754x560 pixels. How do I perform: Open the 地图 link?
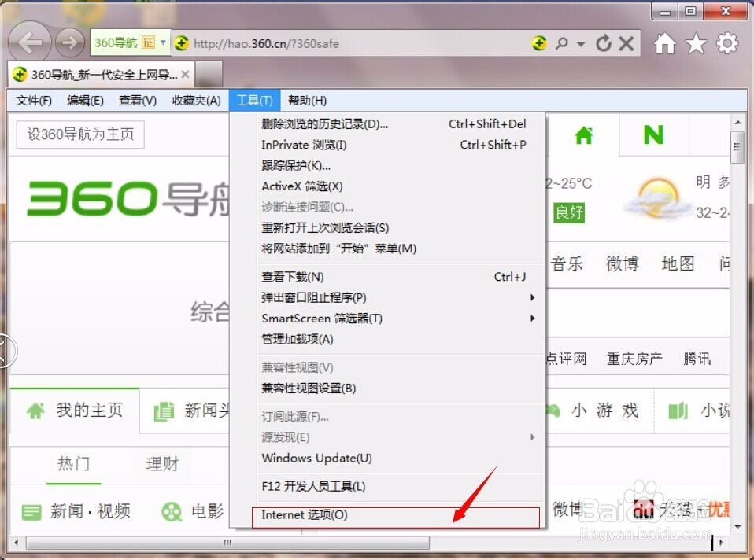678,263
